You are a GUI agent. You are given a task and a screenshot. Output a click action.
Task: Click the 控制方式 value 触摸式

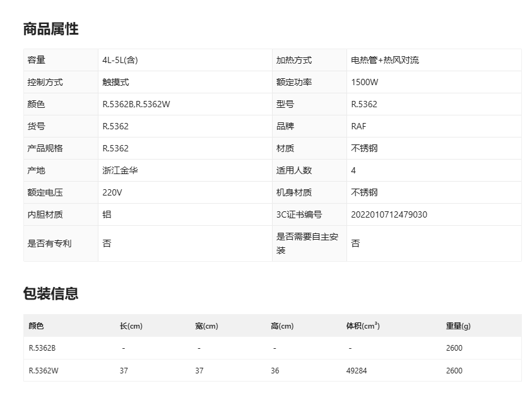[115, 83]
